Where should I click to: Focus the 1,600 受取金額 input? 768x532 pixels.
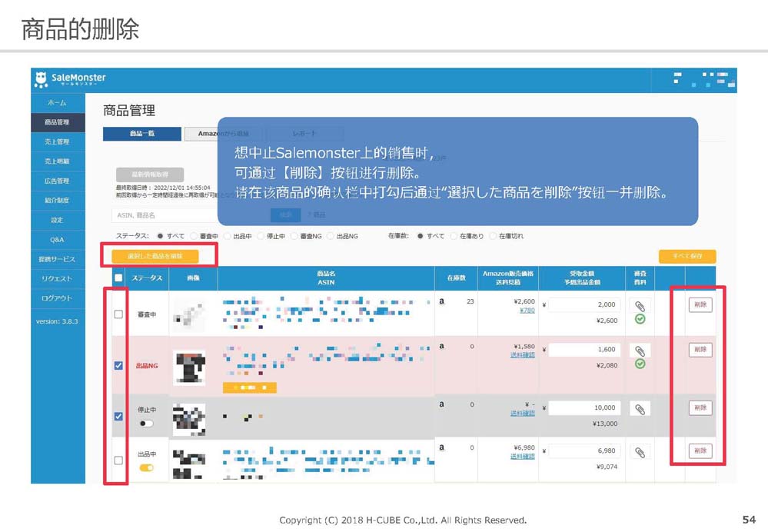point(584,350)
